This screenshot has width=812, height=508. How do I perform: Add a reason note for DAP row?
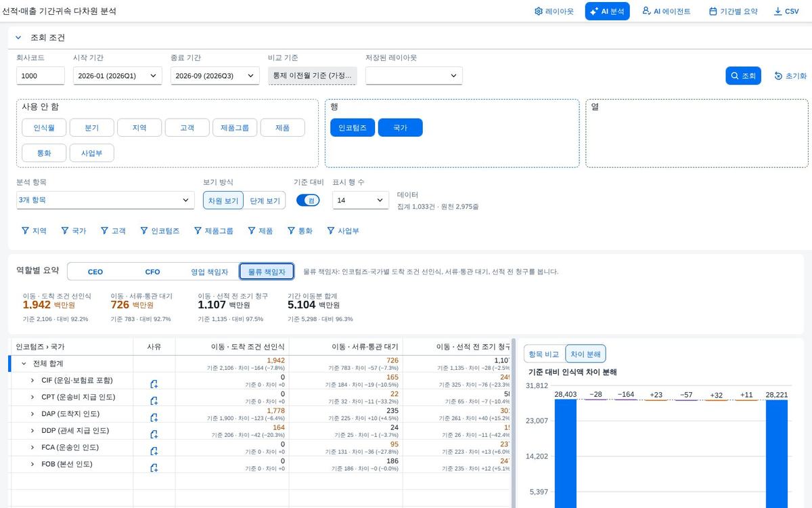click(x=154, y=417)
